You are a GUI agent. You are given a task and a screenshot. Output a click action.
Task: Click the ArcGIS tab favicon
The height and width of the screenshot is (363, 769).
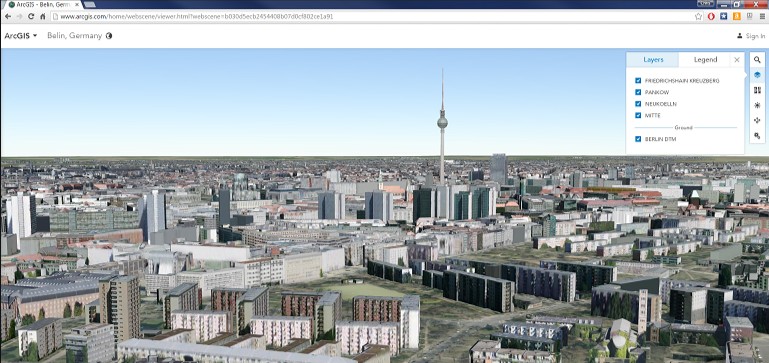pos(12,4)
